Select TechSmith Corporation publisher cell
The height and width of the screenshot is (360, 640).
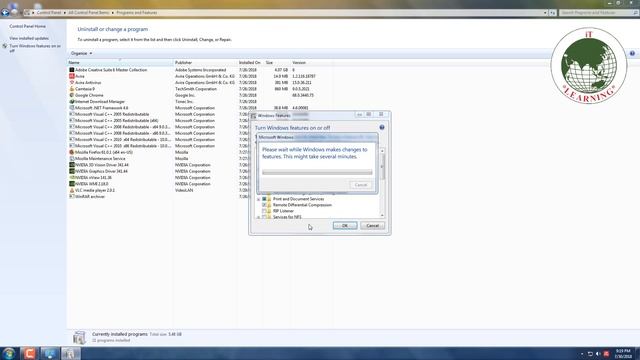click(196, 89)
